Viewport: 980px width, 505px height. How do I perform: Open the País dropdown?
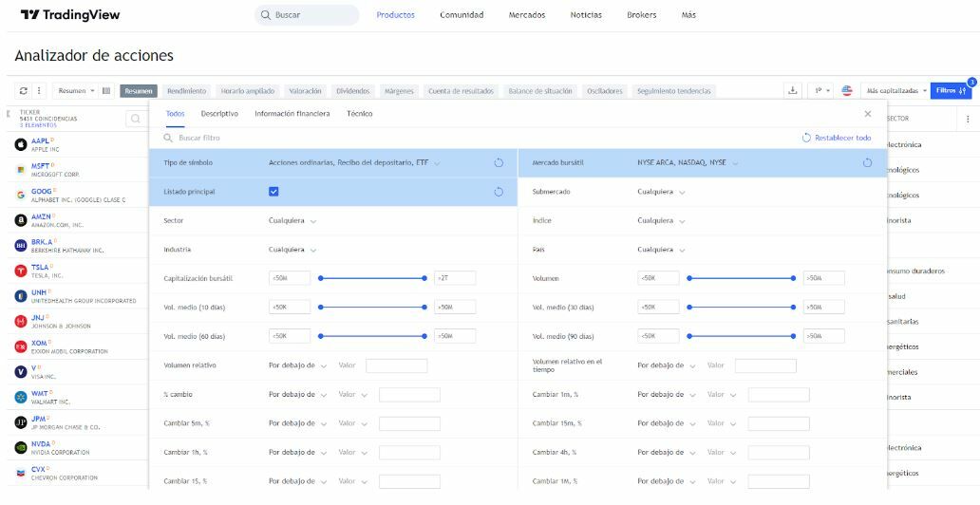(661, 250)
